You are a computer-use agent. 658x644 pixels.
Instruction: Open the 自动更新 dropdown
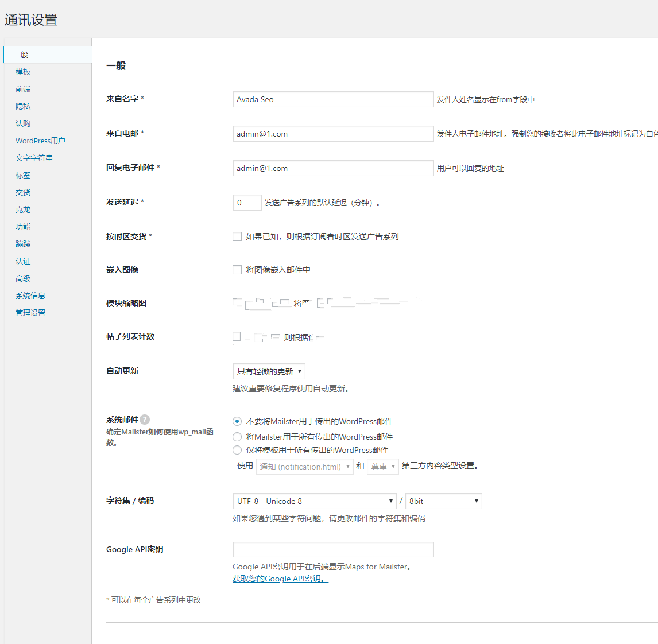[x=269, y=371]
